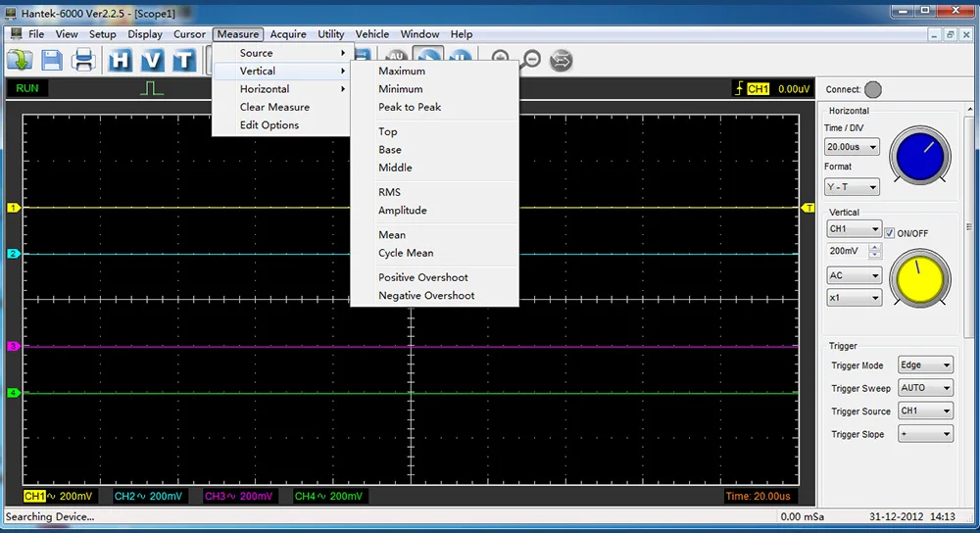Toggle the CH1 ON/OFF checkbox
This screenshot has height=533, width=980.
pyautogui.click(x=890, y=233)
